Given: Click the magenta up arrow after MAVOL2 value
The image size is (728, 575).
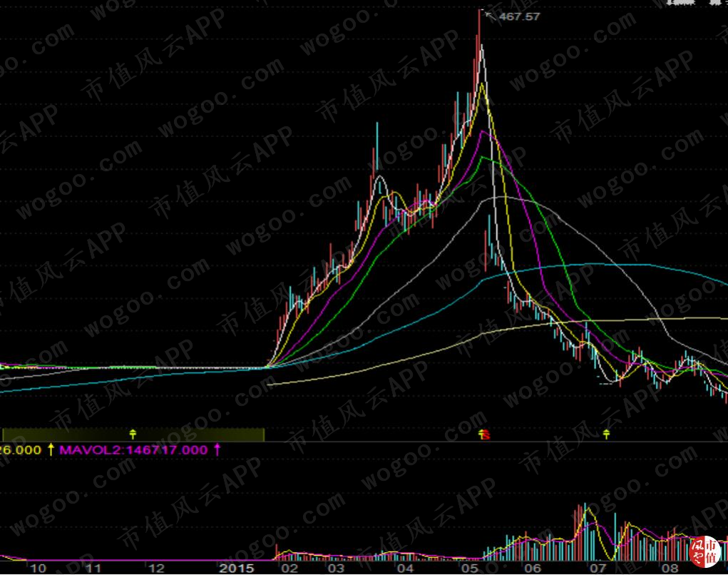Looking at the screenshot, I should pos(217,449).
